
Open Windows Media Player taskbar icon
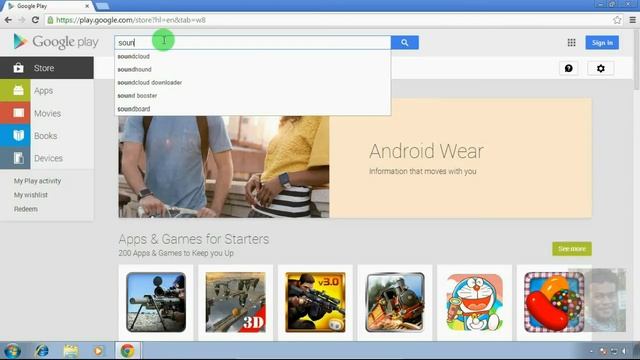(98, 351)
